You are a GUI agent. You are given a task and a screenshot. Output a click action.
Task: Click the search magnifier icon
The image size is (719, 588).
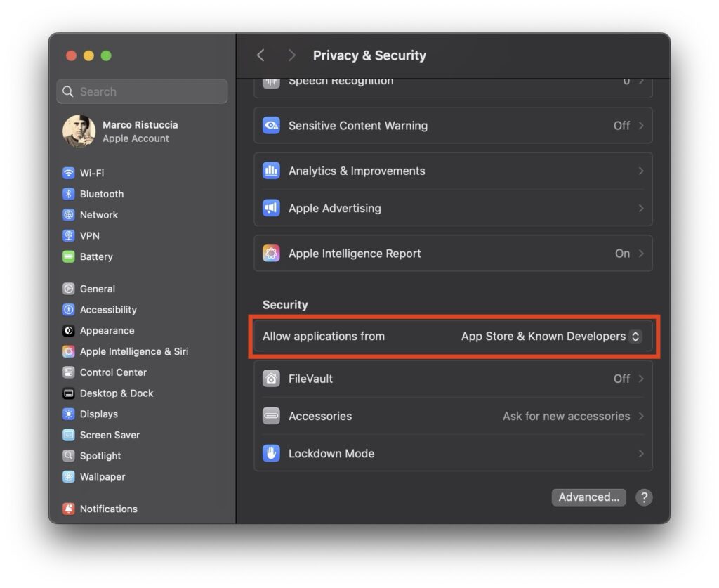[68, 91]
